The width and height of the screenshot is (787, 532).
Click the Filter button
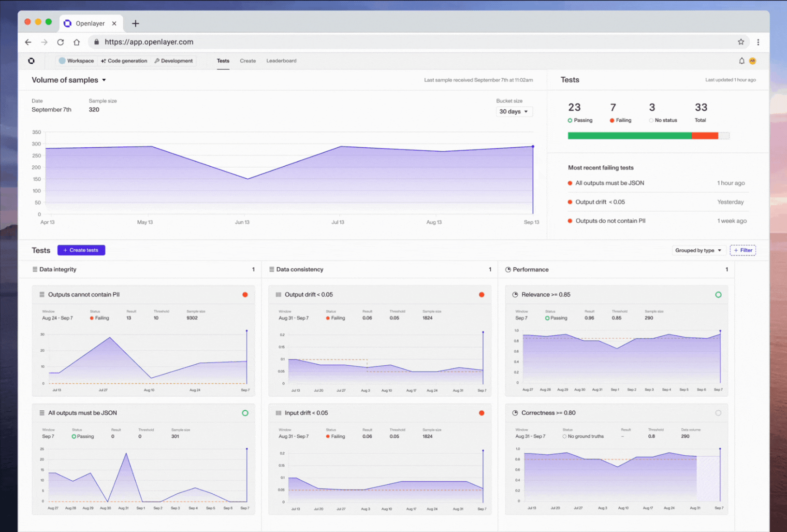tap(743, 250)
